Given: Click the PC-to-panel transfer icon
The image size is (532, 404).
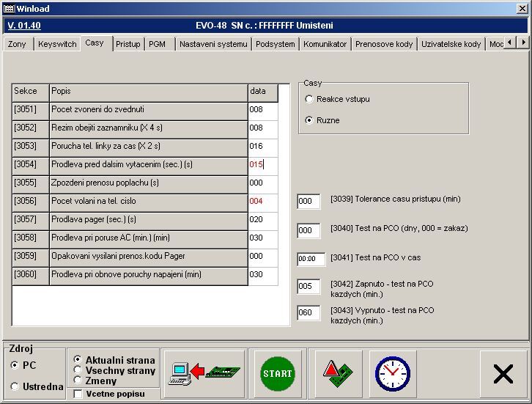Looking at the screenshot, I should click(204, 372).
